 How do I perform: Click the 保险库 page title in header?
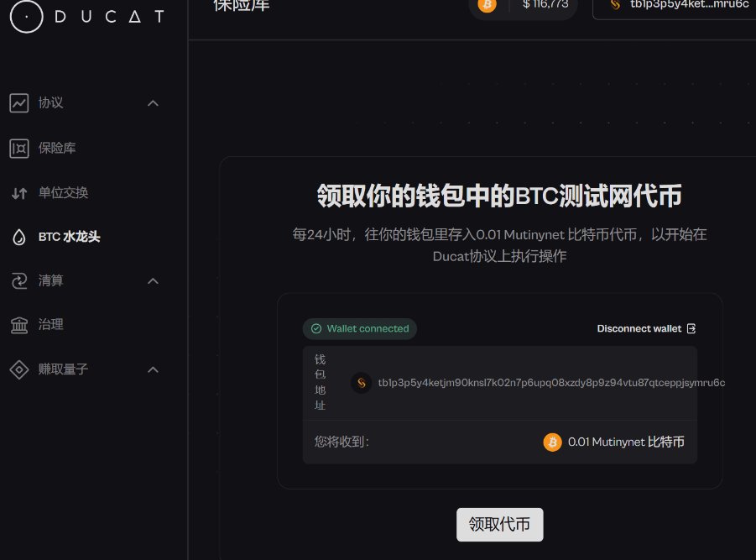click(242, 6)
